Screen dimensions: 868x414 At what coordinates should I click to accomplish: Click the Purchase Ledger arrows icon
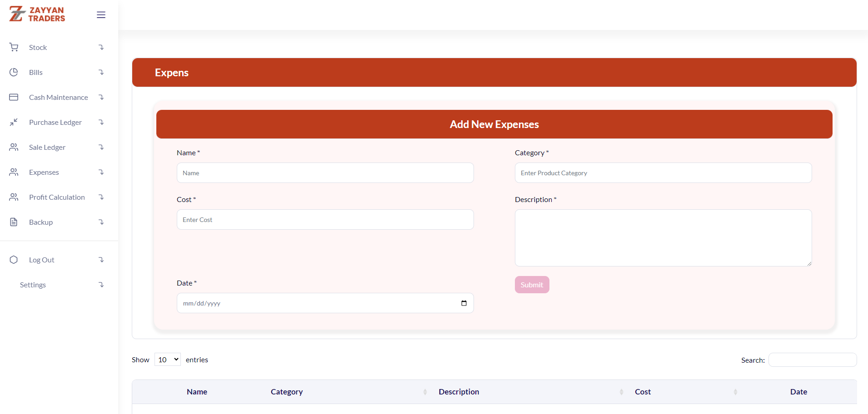tap(14, 122)
